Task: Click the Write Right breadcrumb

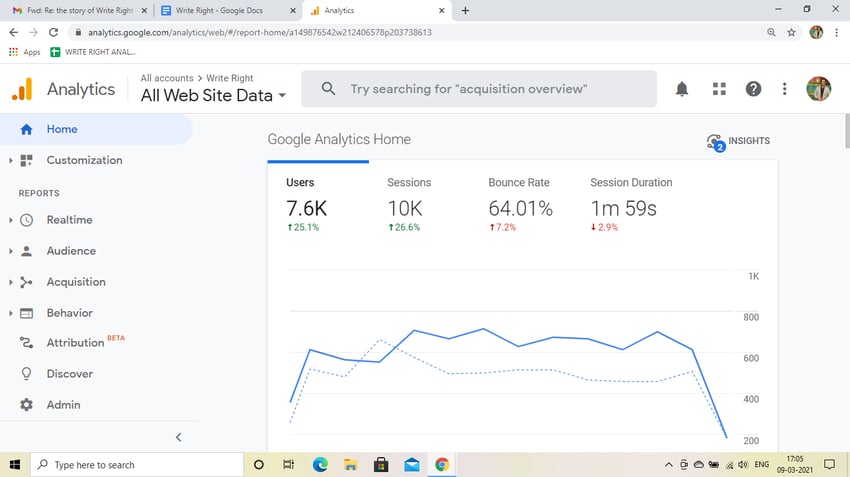Action: [229, 78]
